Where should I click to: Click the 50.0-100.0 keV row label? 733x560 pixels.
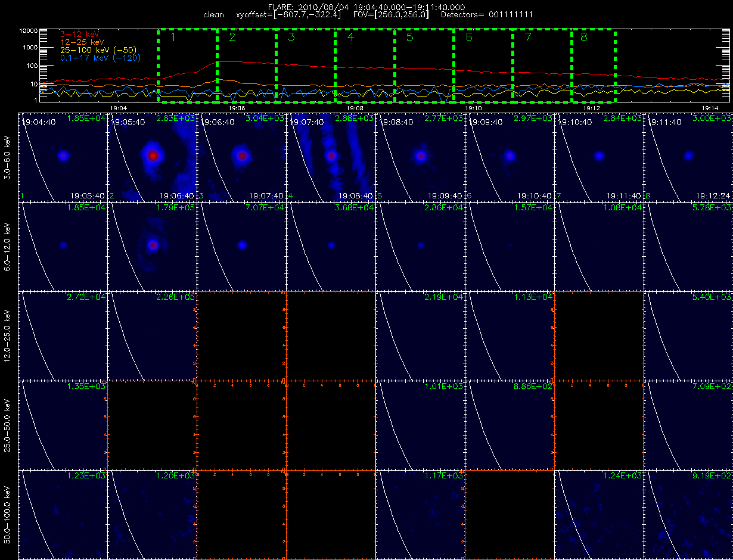coord(7,514)
